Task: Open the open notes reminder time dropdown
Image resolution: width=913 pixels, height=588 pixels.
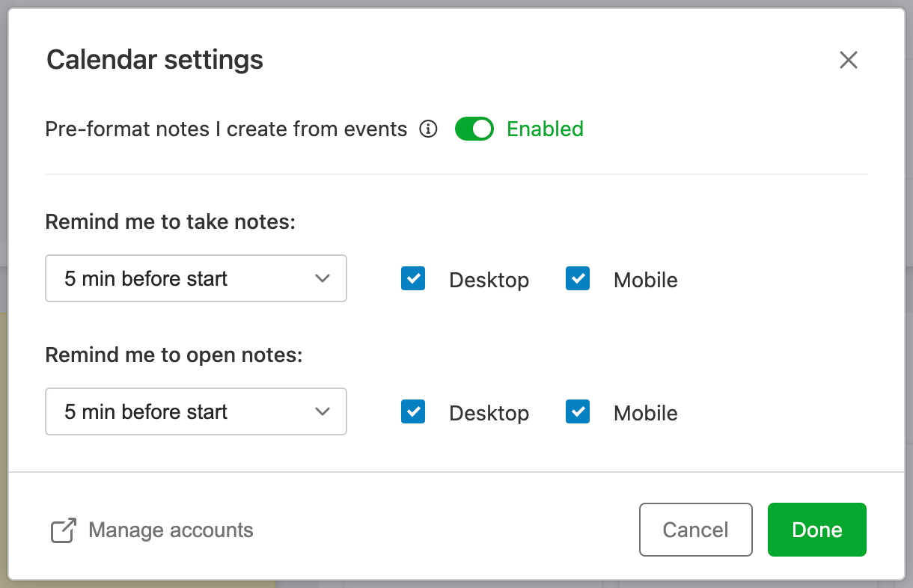Action: [x=195, y=411]
